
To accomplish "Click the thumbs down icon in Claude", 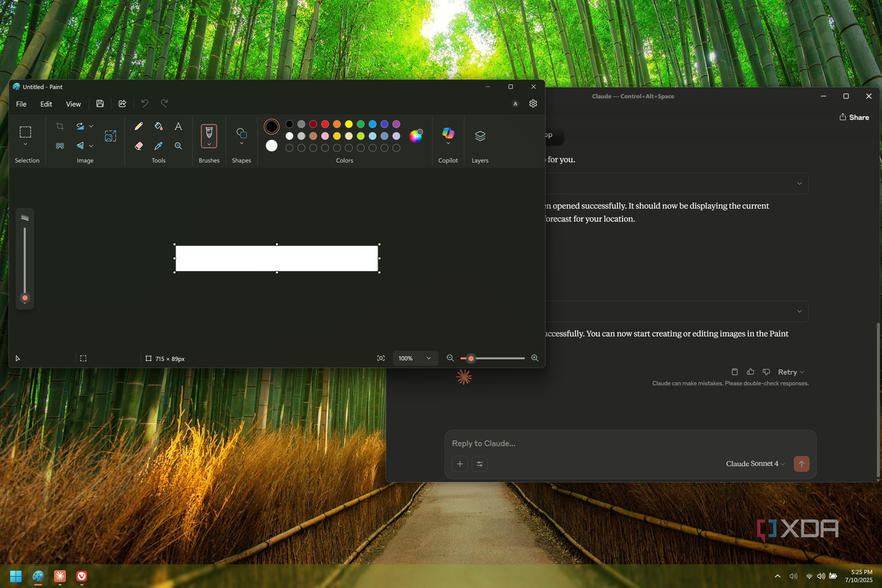I will point(766,372).
